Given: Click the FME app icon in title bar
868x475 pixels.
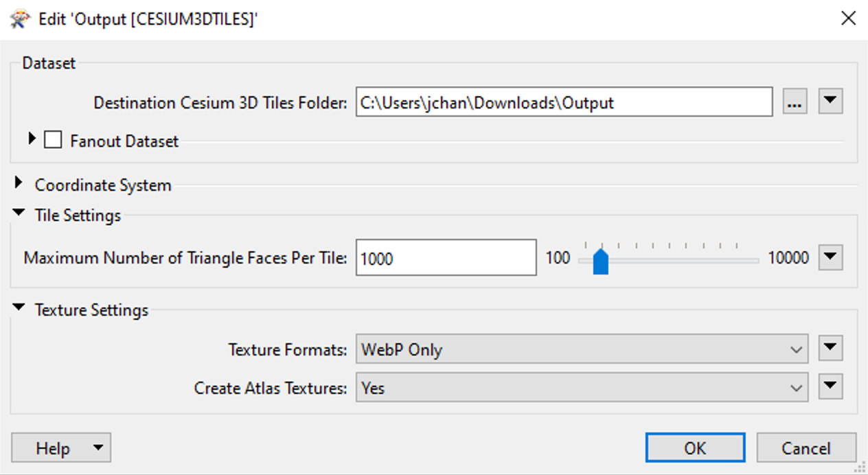Looking at the screenshot, I should pos(19,18).
